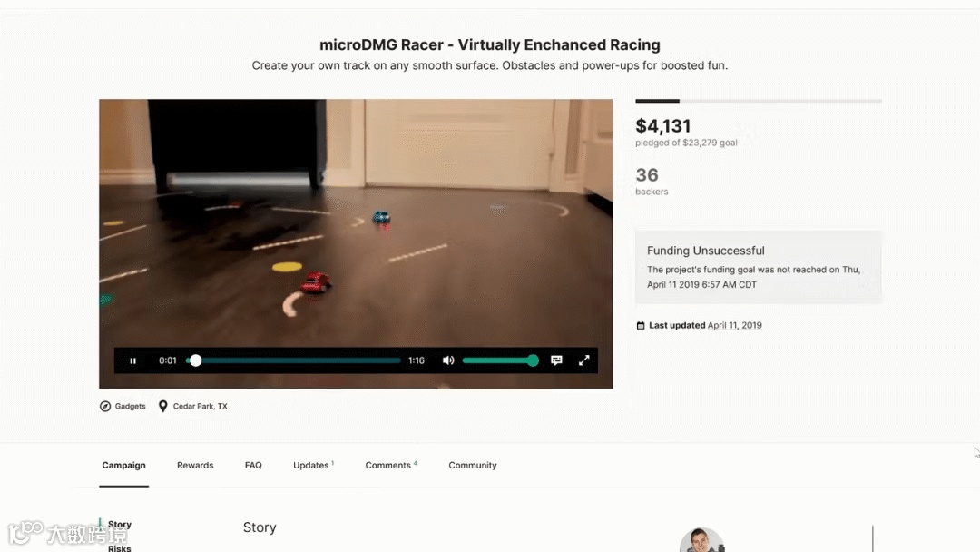The image size is (980, 552).
Task: Open the April 11, 2019 update link
Action: pos(734,326)
